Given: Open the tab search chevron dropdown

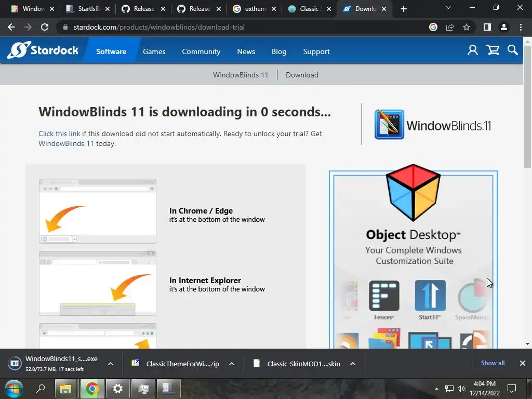Looking at the screenshot, I should coord(448,7).
